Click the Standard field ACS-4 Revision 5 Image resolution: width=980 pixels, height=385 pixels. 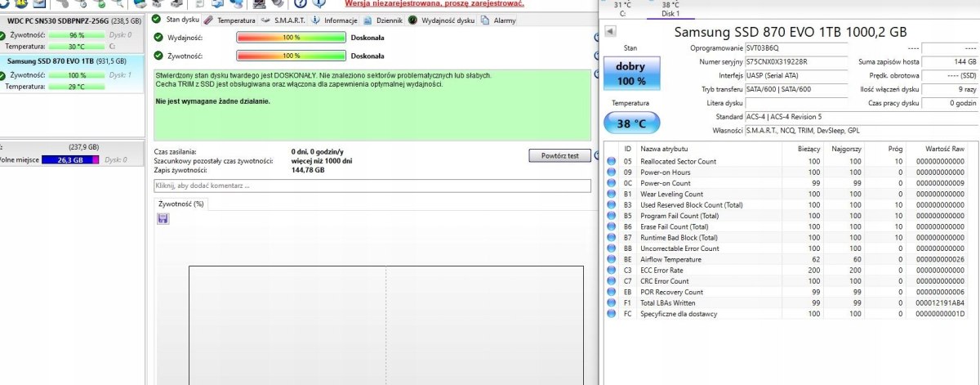(x=861, y=117)
